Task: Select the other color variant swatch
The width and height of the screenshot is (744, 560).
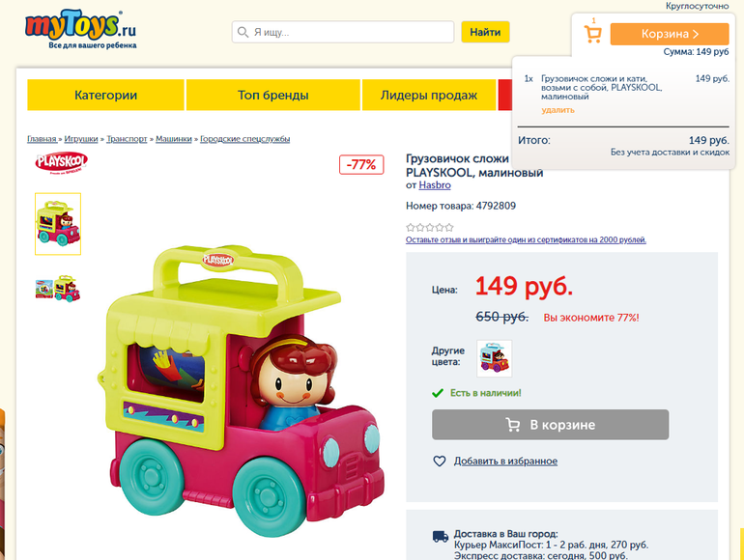Action: pyautogui.click(x=494, y=358)
